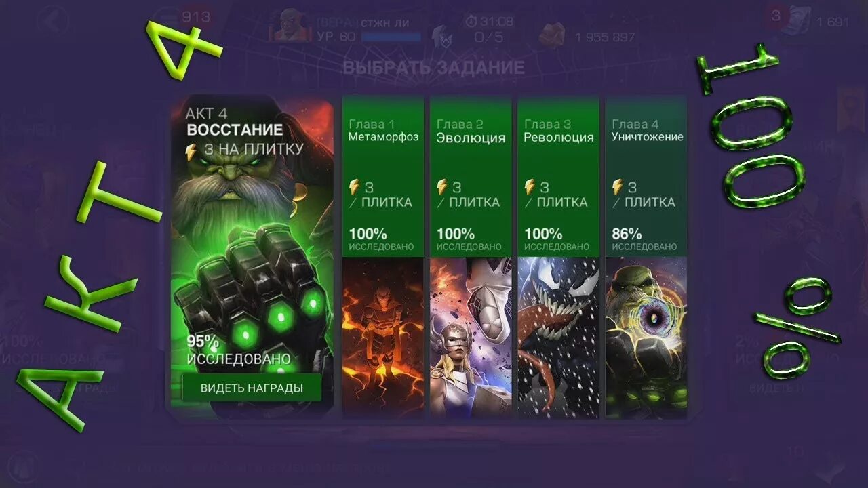Click the ВИДЕТЬ НАГРАДЫ button
This screenshot has height=488, width=868.
(x=252, y=388)
